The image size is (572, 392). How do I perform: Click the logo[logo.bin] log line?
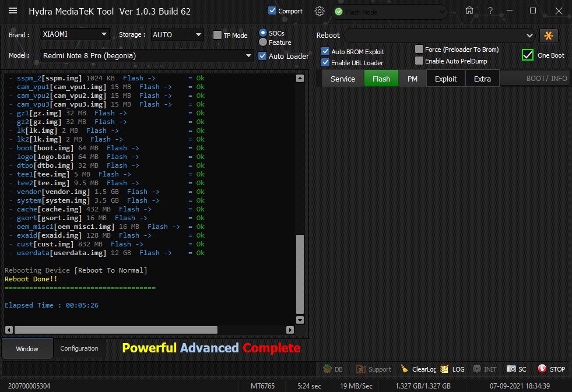point(107,157)
